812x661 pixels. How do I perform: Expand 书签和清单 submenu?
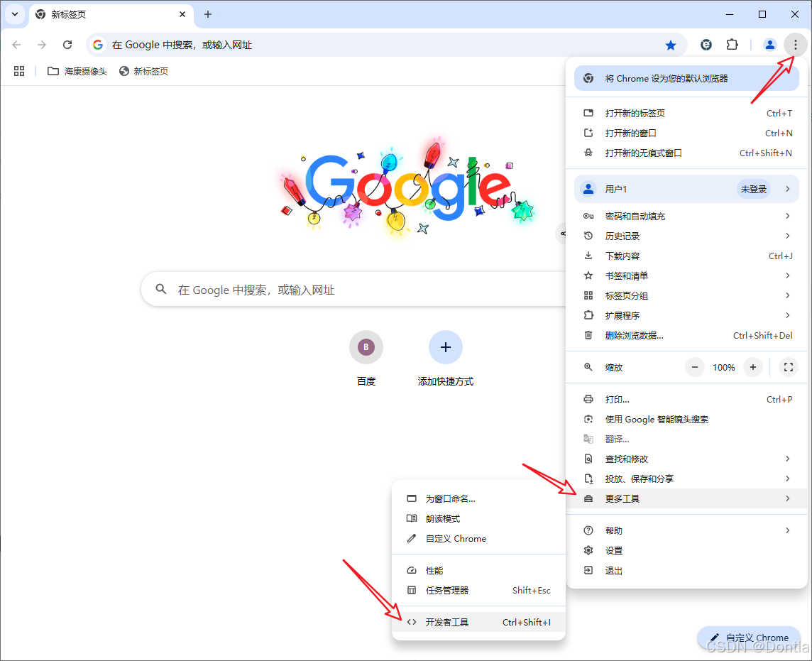pyautogui.click(x=686, y=275)
